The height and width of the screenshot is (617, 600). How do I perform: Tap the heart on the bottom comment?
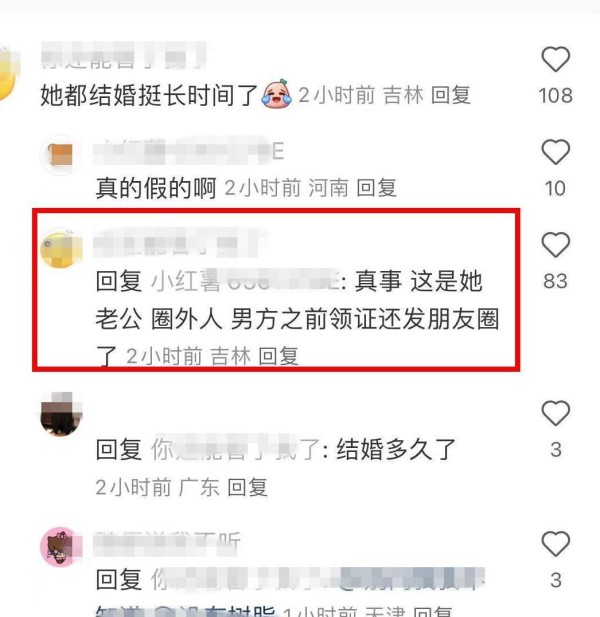556,544
